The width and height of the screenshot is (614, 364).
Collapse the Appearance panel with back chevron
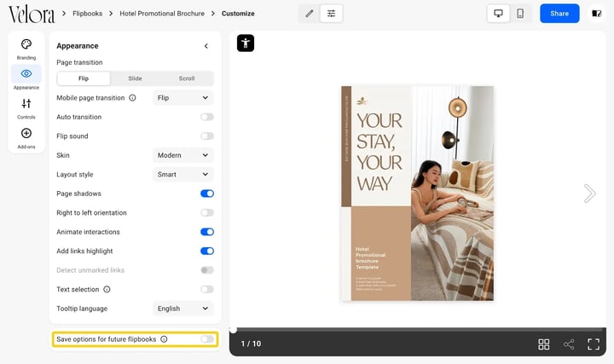(x=206, y=46)
